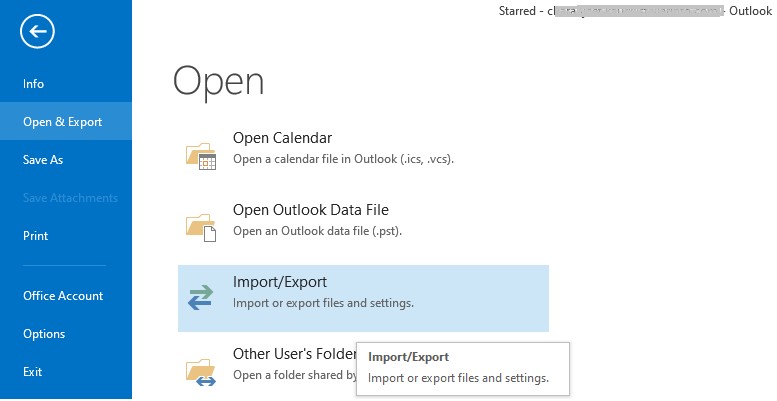
Task: Click the Open Calendar folder icon
Action: (201, 154)
